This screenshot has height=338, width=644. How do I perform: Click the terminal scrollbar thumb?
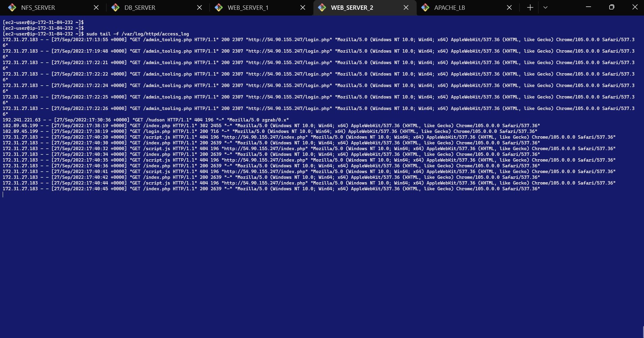pyautogui.click(x=643, y=332)
